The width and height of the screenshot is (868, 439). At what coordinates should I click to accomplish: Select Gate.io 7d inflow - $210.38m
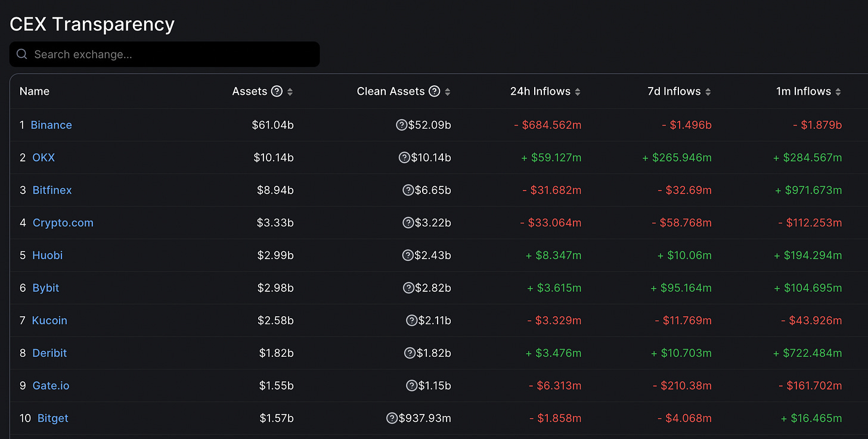click(x=682, y=385)
